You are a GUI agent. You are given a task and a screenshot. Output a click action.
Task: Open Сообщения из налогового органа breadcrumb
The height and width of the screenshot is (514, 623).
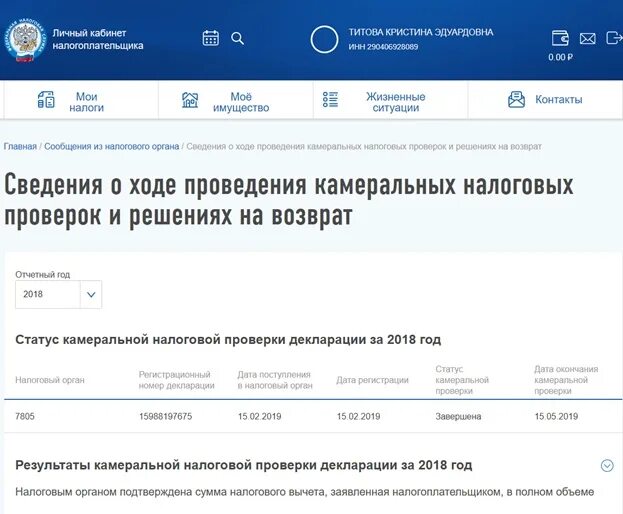point(112,146)
